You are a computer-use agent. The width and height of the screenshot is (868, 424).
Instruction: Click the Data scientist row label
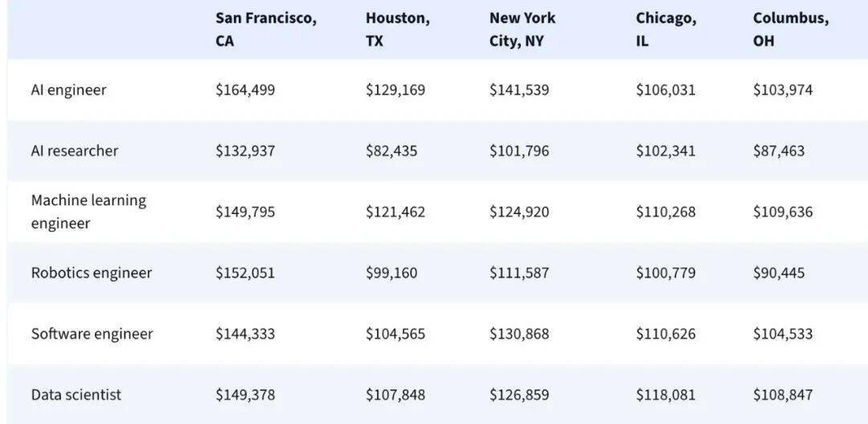(x=76, y=395)
